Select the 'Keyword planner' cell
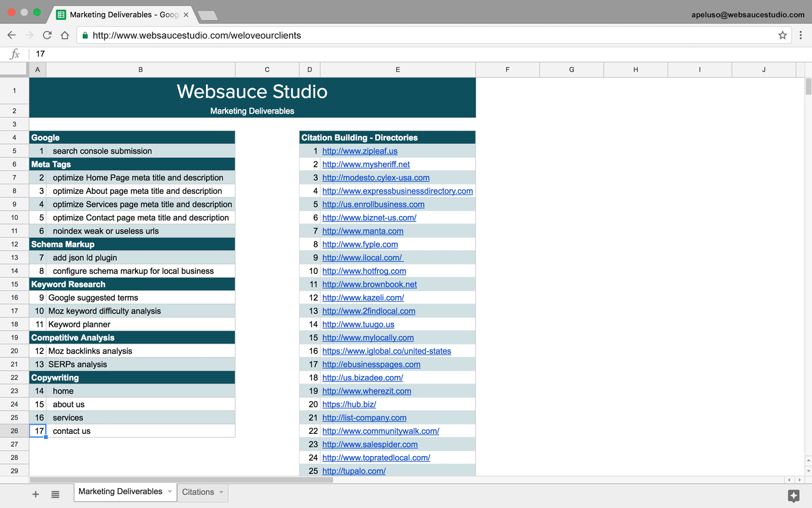Image resolution: width=812 pixels, height=508 pixels. 141,324
